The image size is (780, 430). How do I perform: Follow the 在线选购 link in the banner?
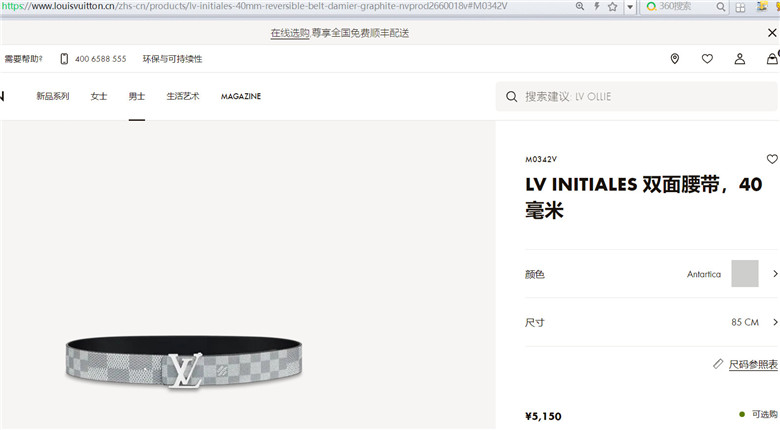tap(290, 33)
